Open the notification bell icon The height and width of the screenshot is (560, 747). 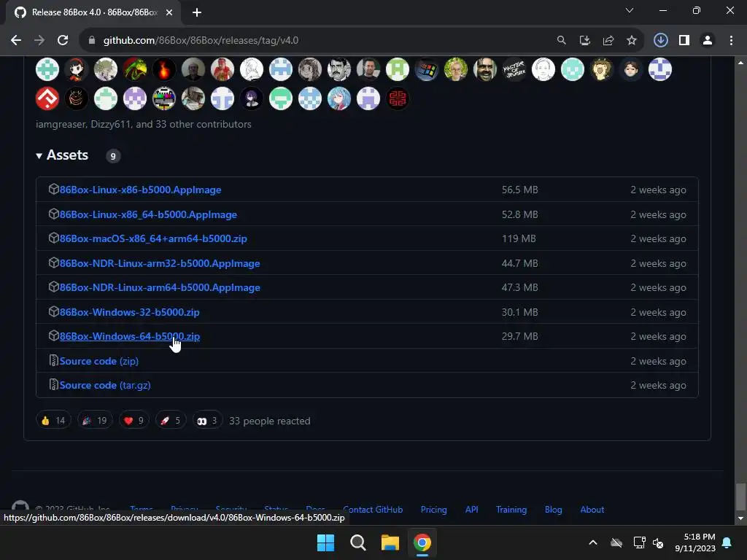pyautogui.click(x=727, y=542)
